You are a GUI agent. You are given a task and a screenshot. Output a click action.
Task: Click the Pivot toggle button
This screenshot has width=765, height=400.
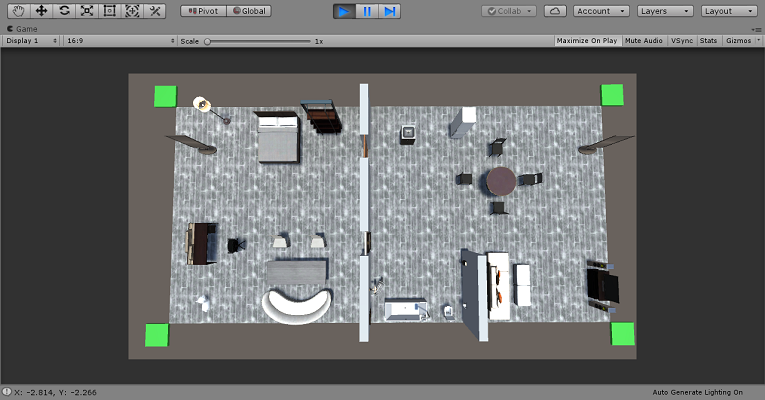pyautogui.click(x=203, y=11)
